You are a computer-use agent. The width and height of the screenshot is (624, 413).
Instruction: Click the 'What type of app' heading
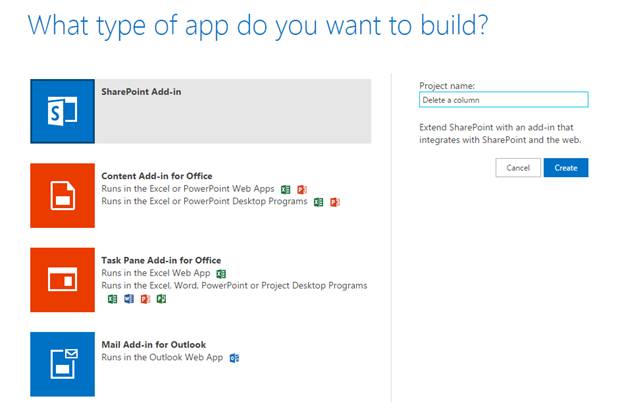pos(258,25)
